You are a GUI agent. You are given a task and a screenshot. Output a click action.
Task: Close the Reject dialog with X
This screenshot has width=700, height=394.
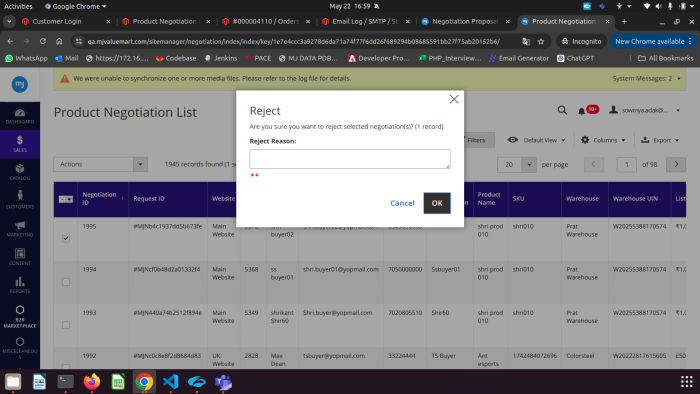(x=454, y=99)
